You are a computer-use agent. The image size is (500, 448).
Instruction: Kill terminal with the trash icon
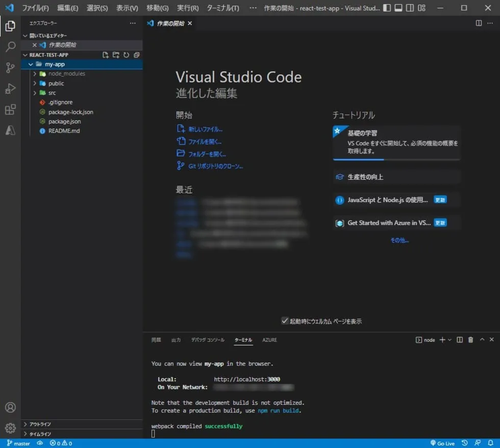(x=470, y=340)
